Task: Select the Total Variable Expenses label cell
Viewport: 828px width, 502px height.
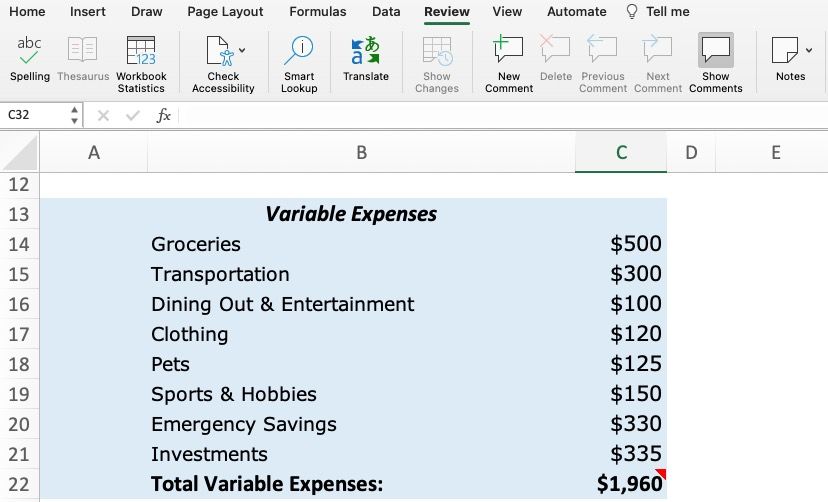Action: coord(361,484)
